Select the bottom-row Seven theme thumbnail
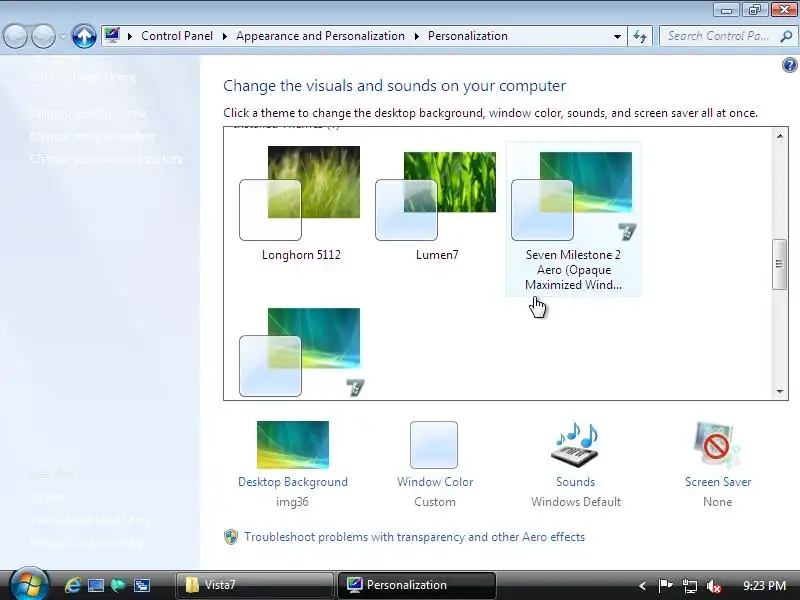Screen dimensions: 800x600 pos(301,352)
